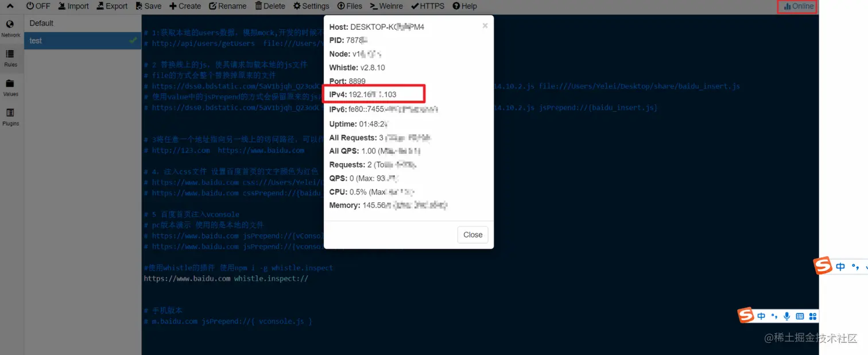Image resolution: width=868 pixels, height=355 pixels.
Task: Click the Host row in the dialog
Action: click(377, 27)
